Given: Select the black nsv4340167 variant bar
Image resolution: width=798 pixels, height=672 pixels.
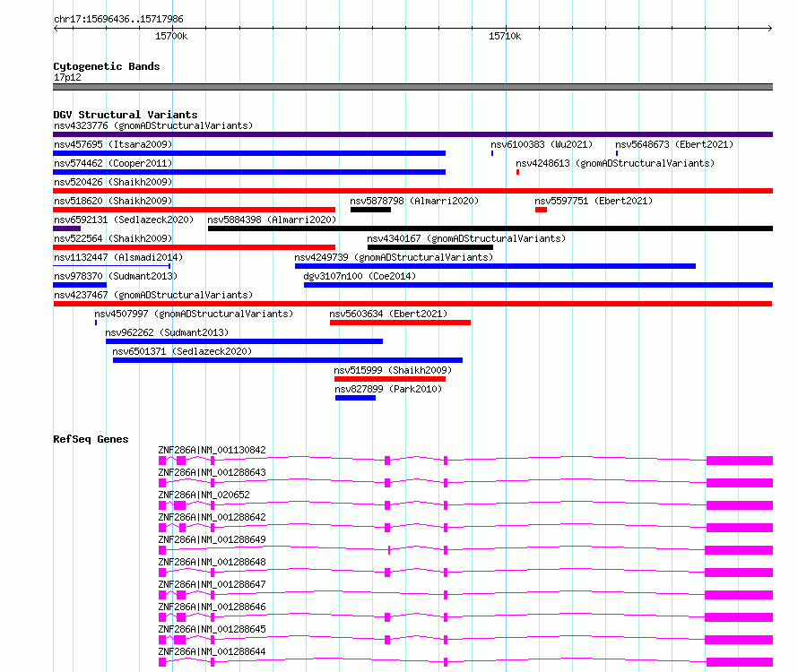Looking at the screenshot, I should point(430,247).
